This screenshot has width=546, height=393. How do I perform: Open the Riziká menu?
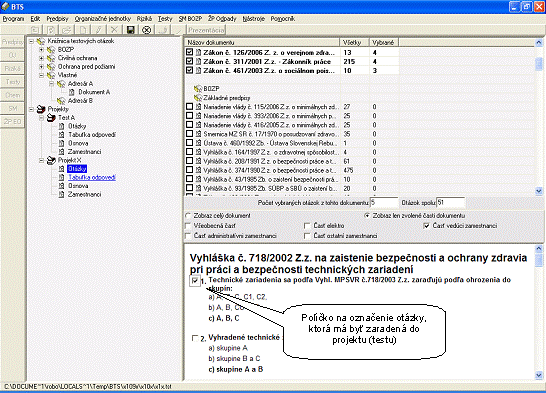144,19
